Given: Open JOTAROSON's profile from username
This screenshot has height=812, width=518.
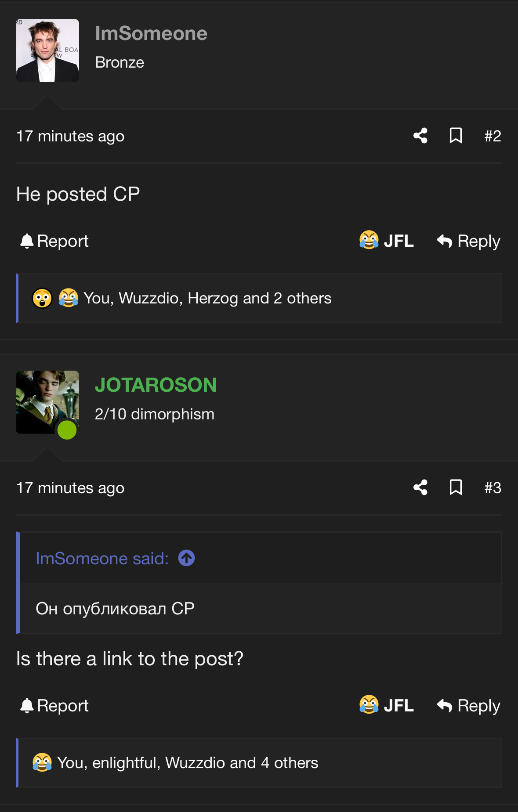Looking at the screenshot, I should pyautogui.click(x=156, y=385).
